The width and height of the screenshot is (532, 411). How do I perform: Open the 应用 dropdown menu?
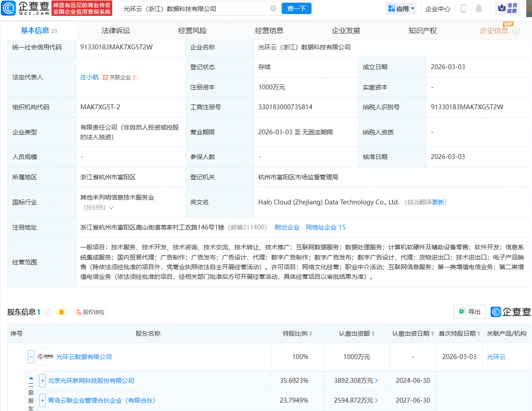(x=401, y=8)
